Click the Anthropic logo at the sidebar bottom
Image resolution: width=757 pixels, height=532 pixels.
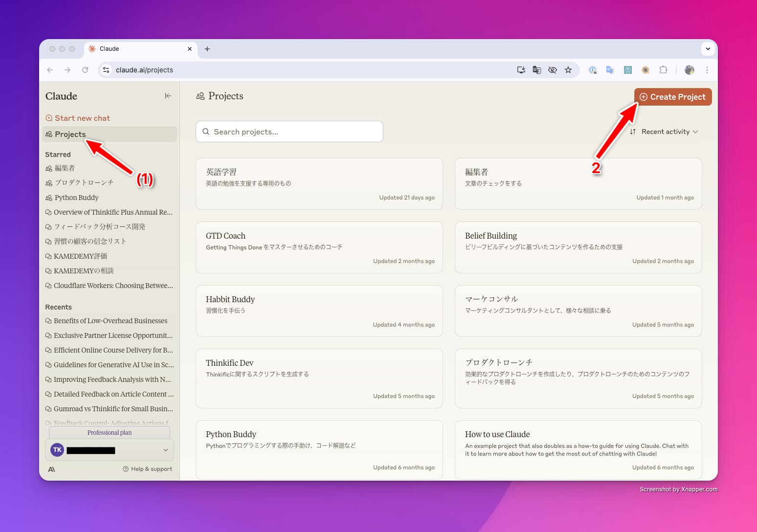tap(51, 469)
